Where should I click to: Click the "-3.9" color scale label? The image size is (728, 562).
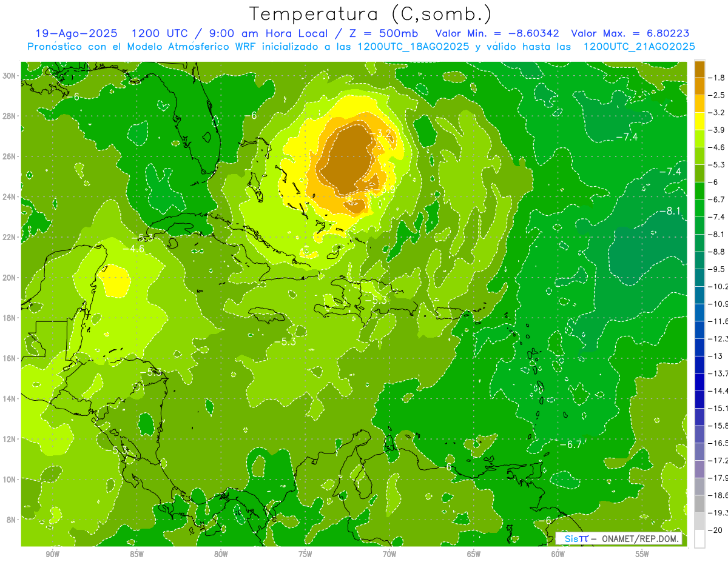717,130
